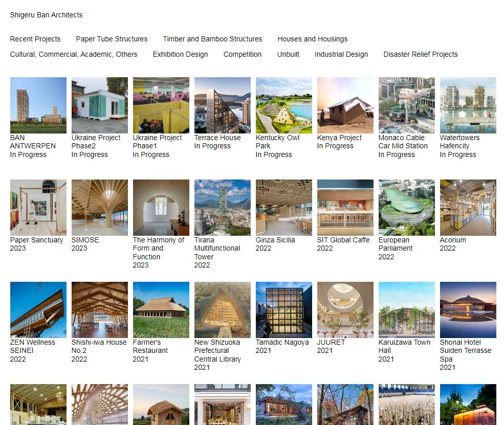Click the Kenya Project title link
Image resolution: width=504 pixels, height=425 pixels.
(339, 138)
